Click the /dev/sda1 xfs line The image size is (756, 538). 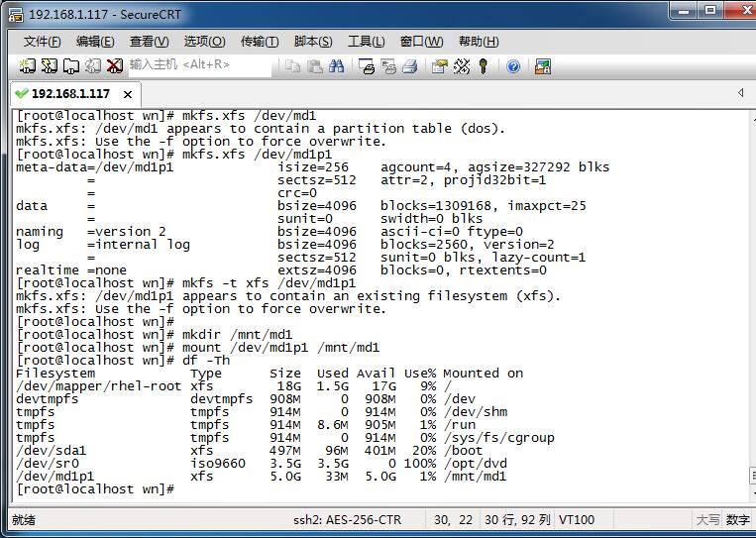(250, 450)
